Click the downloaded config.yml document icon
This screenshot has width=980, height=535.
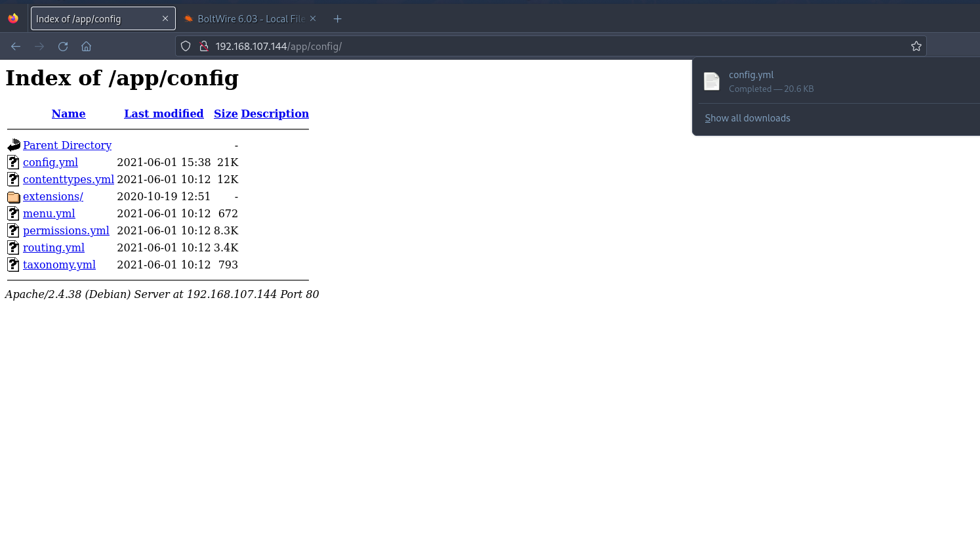[x=712, y=81]
